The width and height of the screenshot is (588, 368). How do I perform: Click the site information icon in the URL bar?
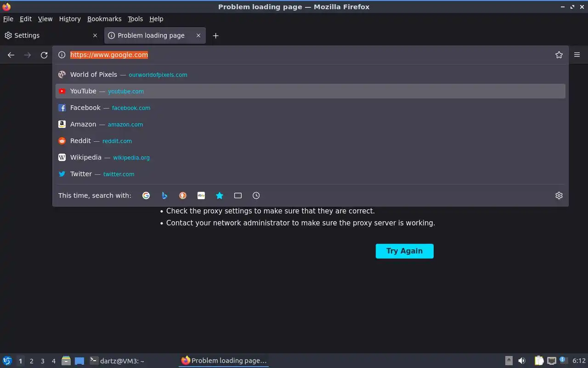[62, 55]
